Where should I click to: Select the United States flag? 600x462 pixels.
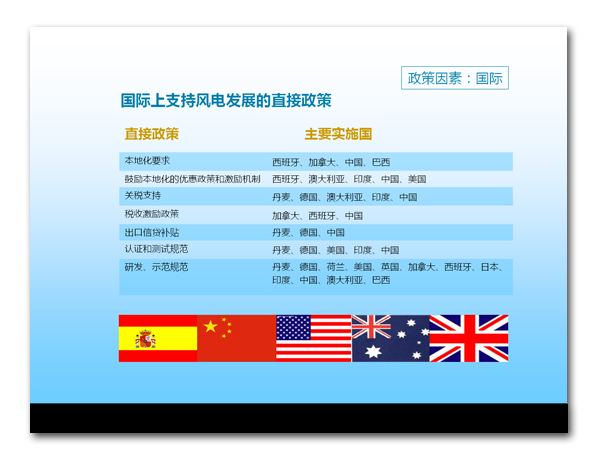pyautogui.click(x=313, y=338)
